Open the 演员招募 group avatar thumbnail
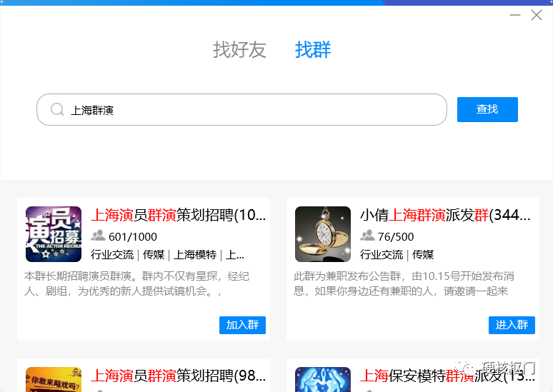 (54, 234)
